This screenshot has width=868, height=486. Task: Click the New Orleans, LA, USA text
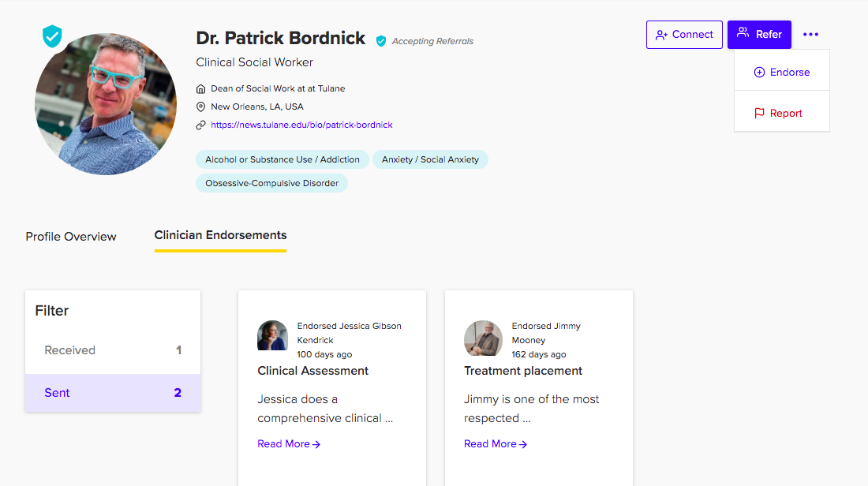tap(257, 107)
